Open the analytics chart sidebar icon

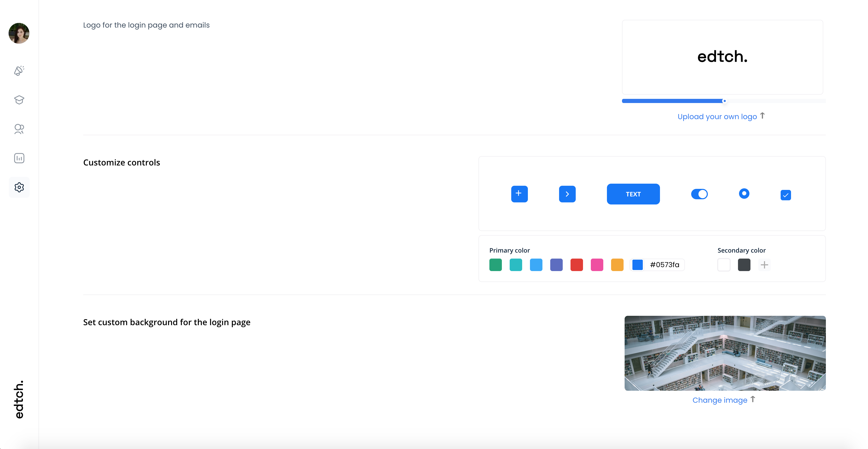[x=19, y=158]
